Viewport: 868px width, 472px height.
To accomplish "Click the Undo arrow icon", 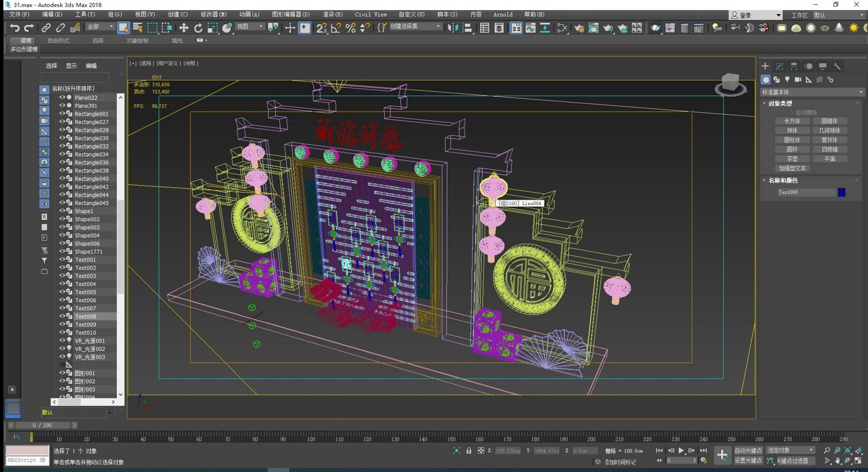I will point(14,28).
